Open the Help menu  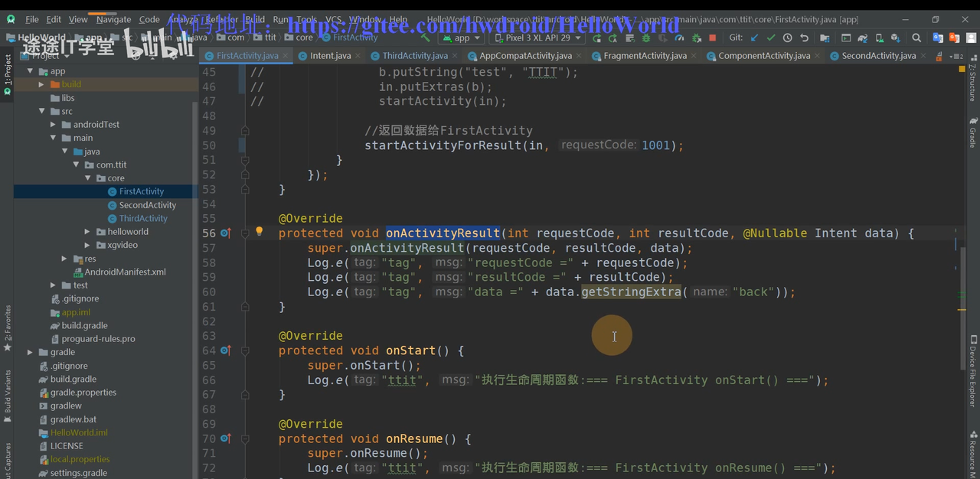tap(399, 19)
